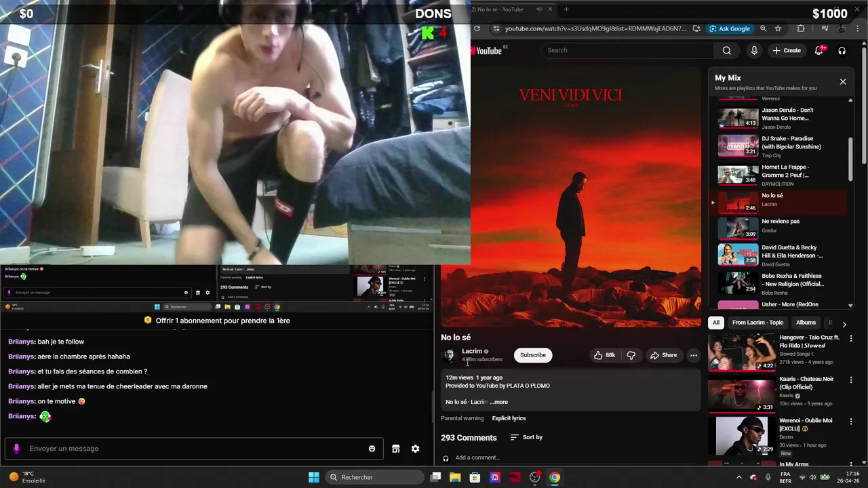The height and width of the screenshot is (488, 868).
Task: Open the Chrome extensions puzzle icon
Action: pos(801,28)
